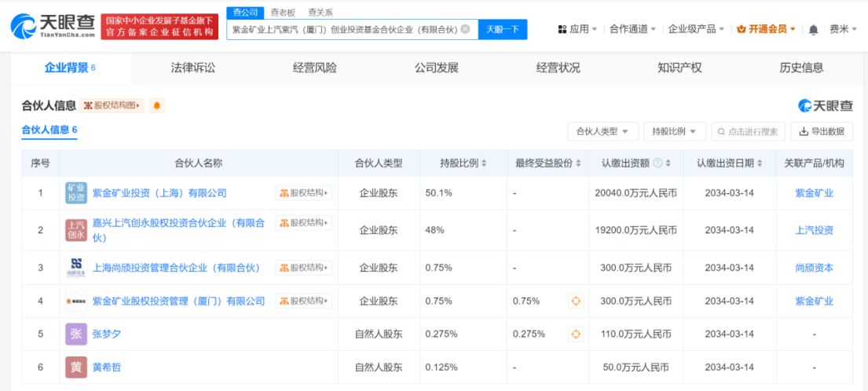The height and width of the screenshot is (391, 868).
Task: Click the 应用 grid icon
Action: tap(562, 29)
